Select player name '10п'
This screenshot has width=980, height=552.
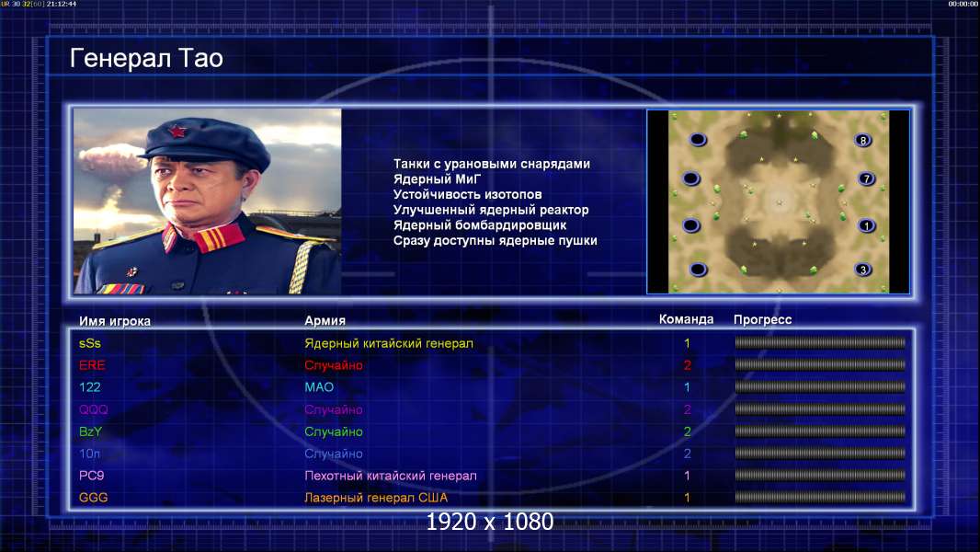pyautogui.click(x=89, y=454)
